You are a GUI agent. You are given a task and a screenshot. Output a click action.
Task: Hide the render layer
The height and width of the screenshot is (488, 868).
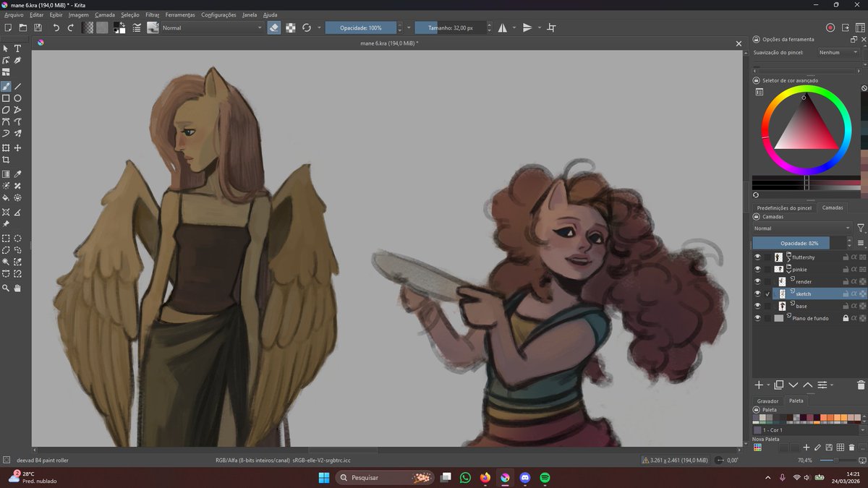(x=758, y=281)
